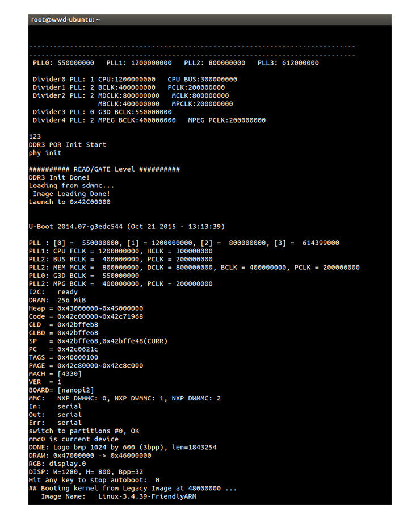Click the Heap address range line
This screenshot has height=505, width=420.
pos(86,308)
